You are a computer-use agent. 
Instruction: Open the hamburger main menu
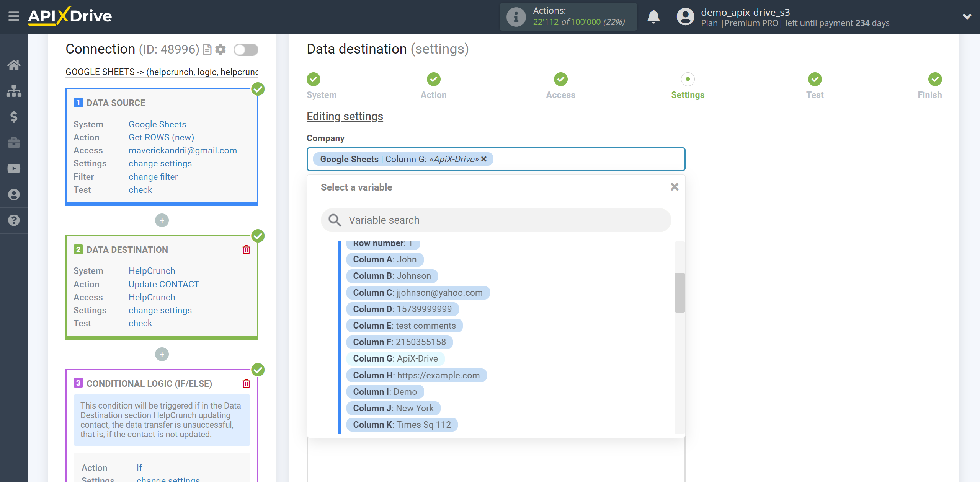pyautogui.click(x=14, y=16)
